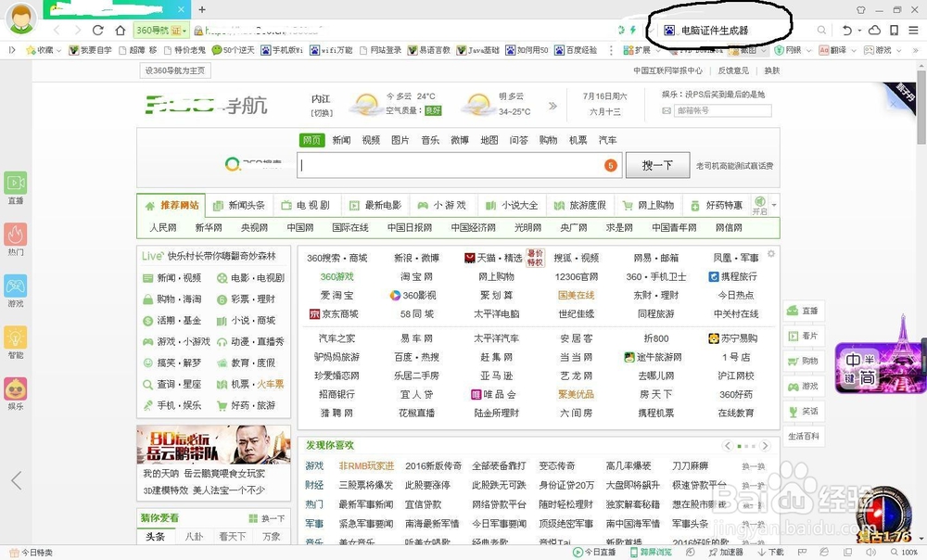The width and height of the screenshot is (927, 560).
Task: Open the skin shirt icon in title bar
Action: (861, 10)
